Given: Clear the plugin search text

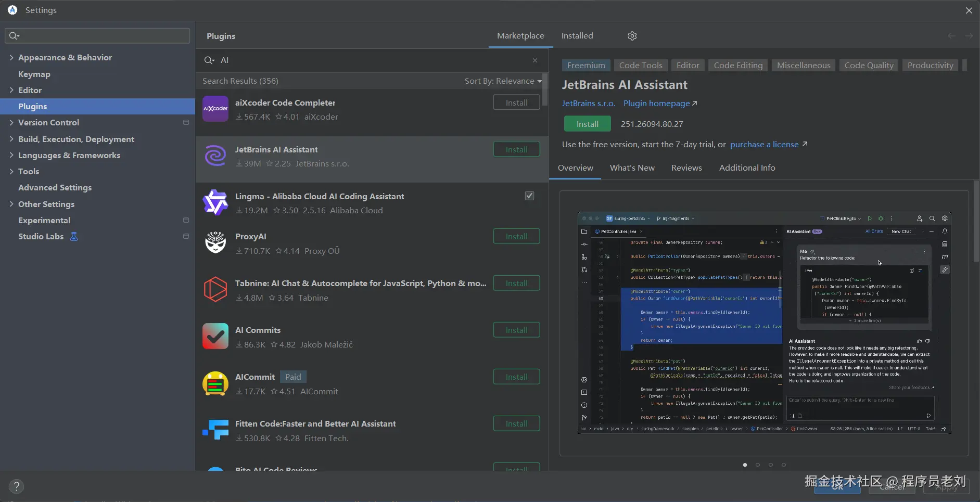Looking at the screenshot, I should (x=534, y=60).
